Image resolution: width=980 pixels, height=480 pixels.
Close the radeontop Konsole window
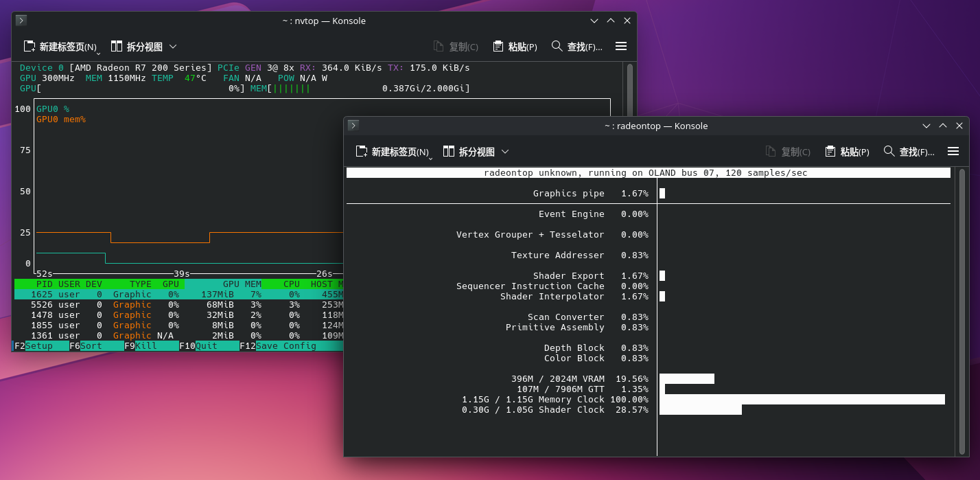(x=959, y=126)
